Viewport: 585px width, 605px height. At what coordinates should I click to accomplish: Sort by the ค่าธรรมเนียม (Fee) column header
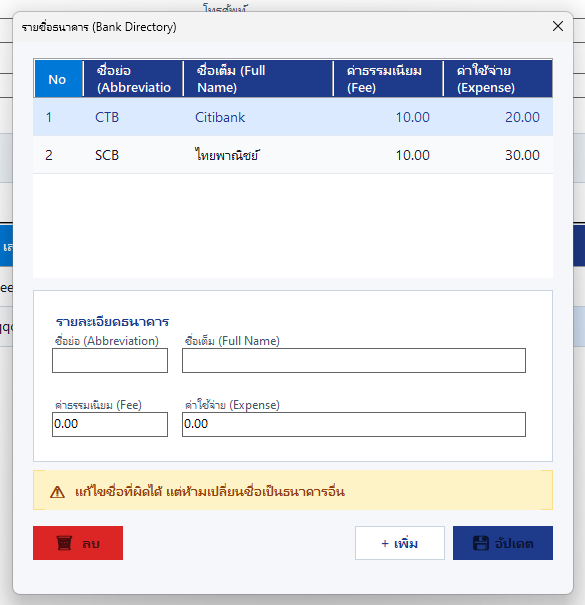pos(388,79)
